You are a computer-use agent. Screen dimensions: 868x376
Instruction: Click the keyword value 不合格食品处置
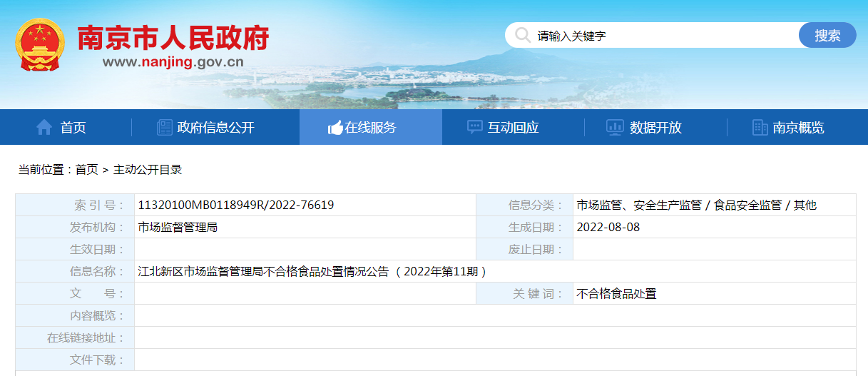point(616,294)
